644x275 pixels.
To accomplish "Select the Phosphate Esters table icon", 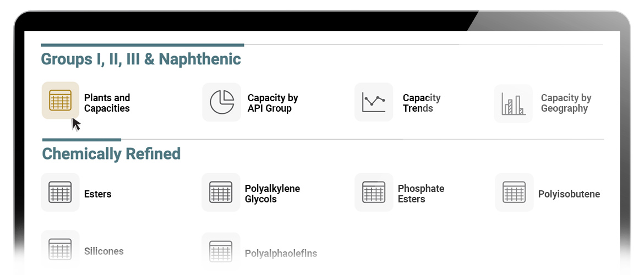I will (374, 192).
